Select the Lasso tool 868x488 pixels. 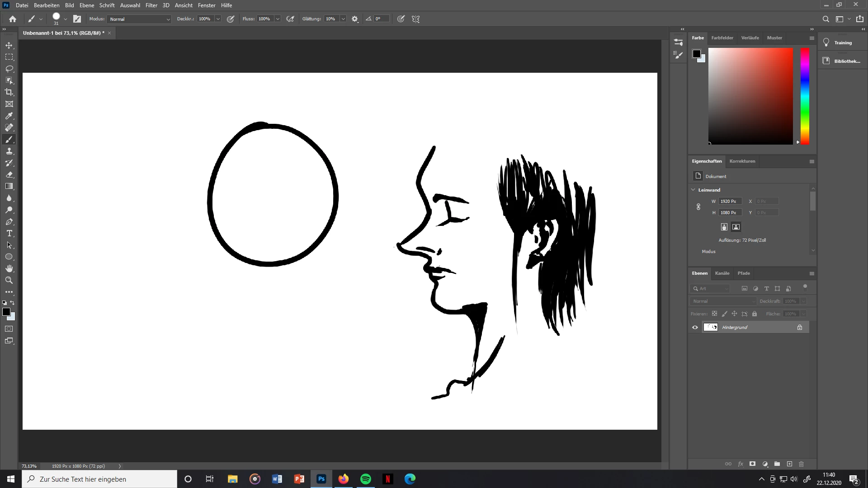(x=9, y=69)
